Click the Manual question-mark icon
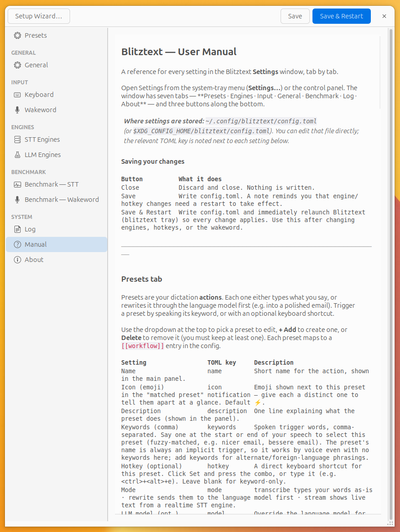Image resolution: width=400 pixels, height=532 pixels. pyautogui.click(x=18, y=244)
